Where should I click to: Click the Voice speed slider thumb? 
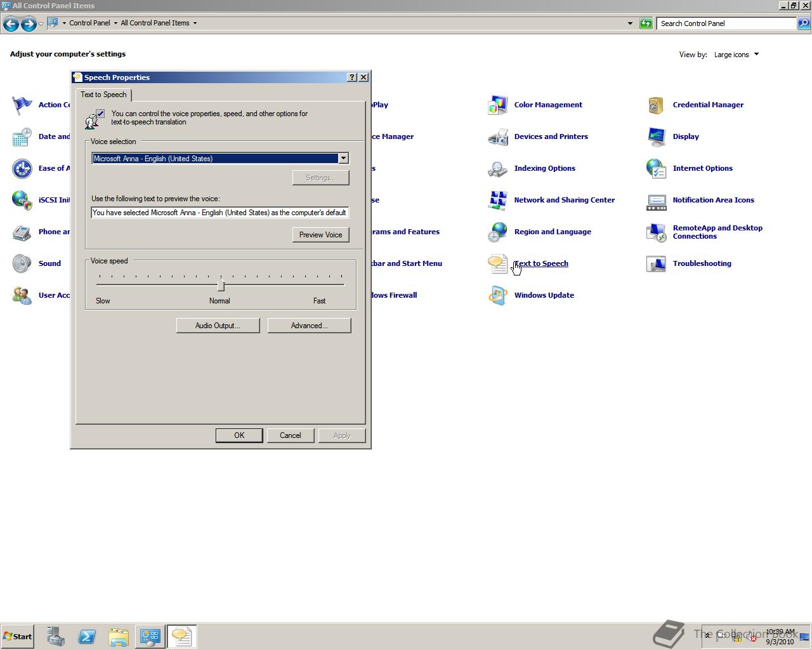click(221, 286)
